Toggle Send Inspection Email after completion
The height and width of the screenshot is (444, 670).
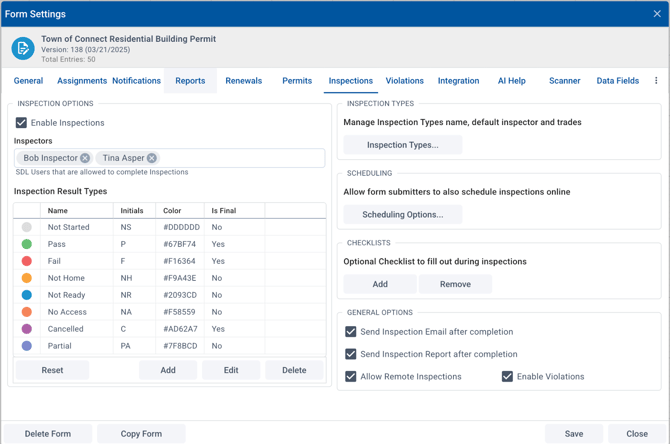pos(351,332)
